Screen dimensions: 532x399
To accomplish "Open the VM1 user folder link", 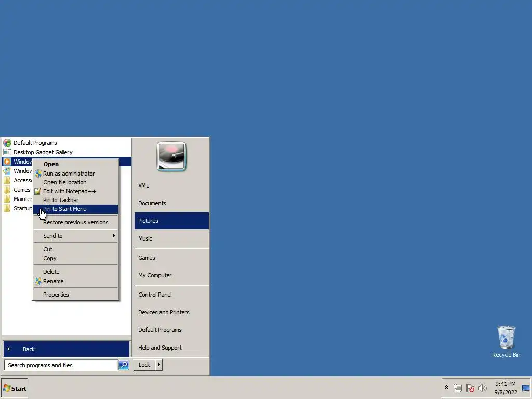I will coord(171,185).
